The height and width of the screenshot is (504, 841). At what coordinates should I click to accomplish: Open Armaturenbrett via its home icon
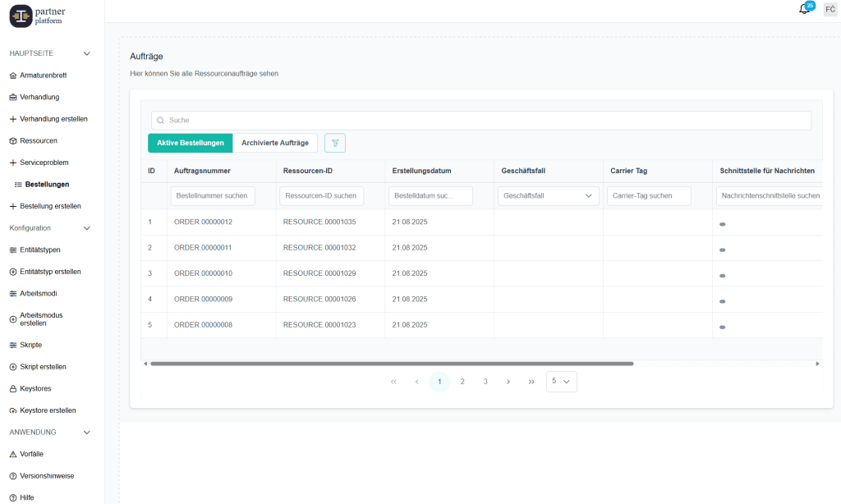[13, 76]
